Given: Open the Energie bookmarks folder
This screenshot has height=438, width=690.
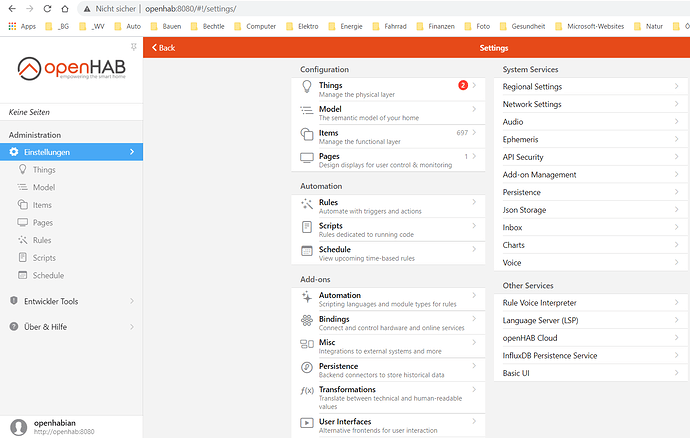Looking at the screenshot, I should click(345, 26).
